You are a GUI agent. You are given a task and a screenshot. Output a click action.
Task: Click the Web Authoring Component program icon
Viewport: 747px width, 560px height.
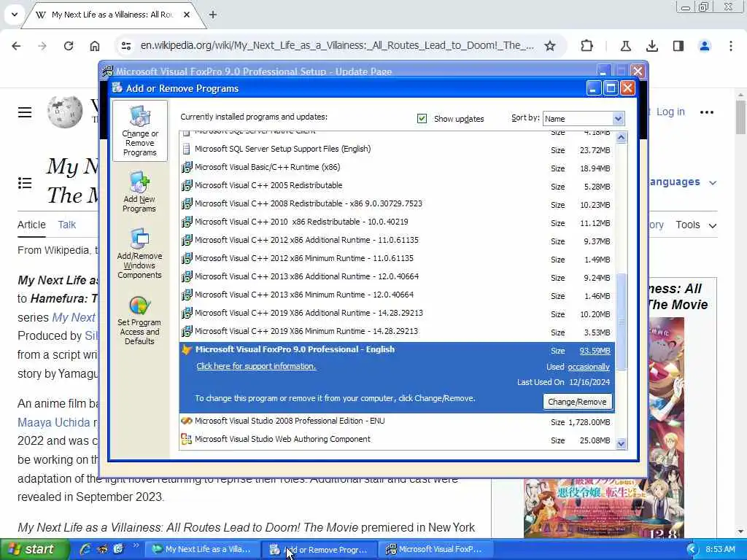tap(186, 439)
